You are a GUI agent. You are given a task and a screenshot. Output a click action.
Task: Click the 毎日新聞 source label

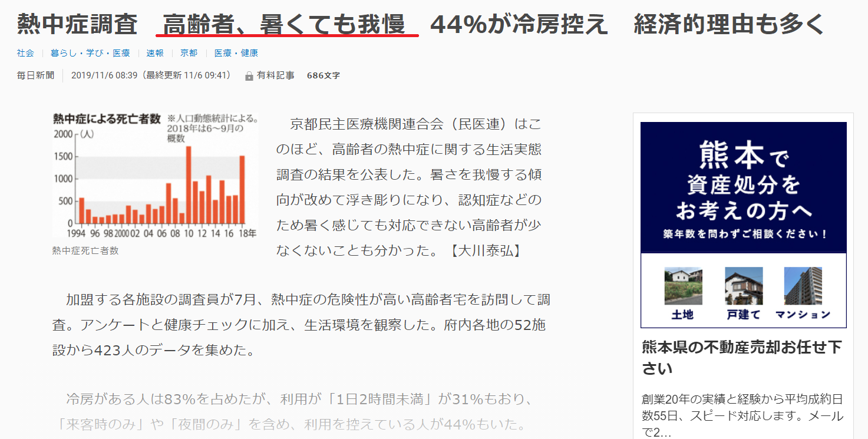35,75
